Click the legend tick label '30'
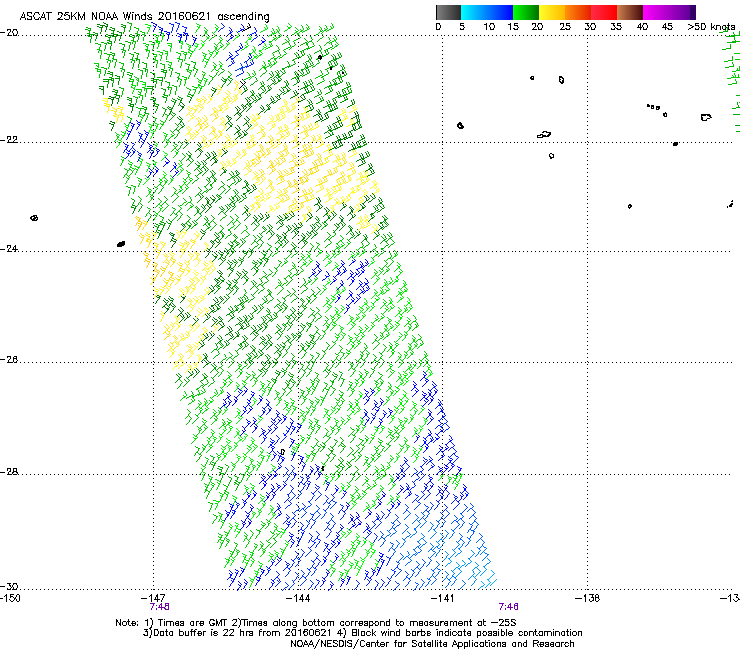The width and height of the screenshot is (740, 650). coord(590,26)
